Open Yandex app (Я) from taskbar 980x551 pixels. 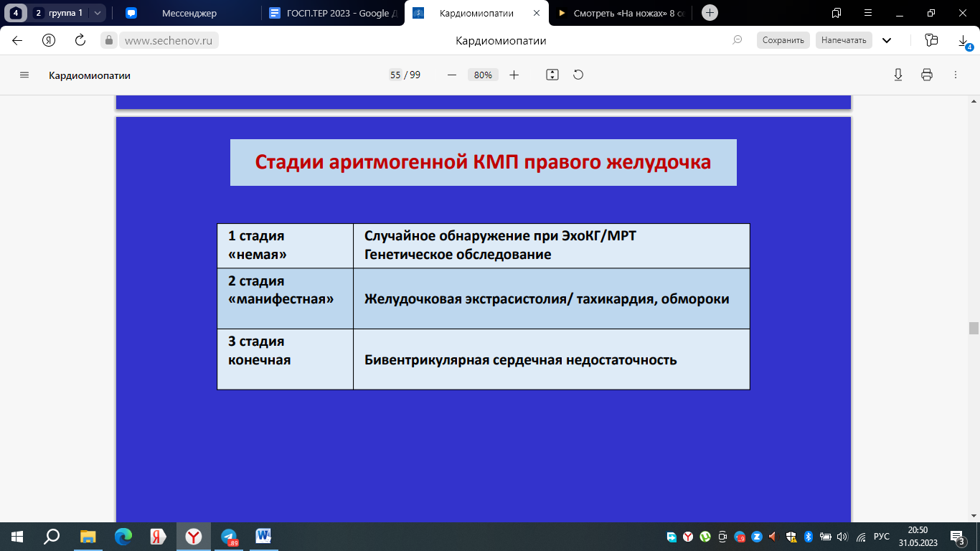click(x=159, y=536)
